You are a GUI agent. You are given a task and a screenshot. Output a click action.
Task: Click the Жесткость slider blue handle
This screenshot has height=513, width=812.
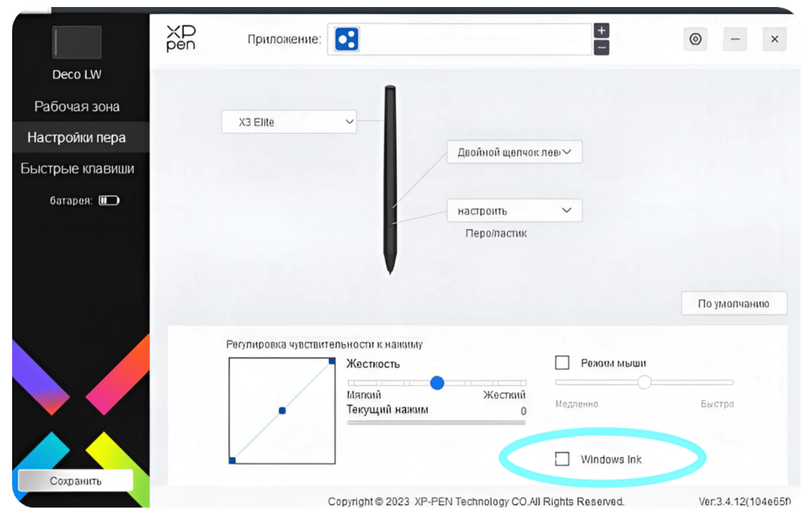437,383
